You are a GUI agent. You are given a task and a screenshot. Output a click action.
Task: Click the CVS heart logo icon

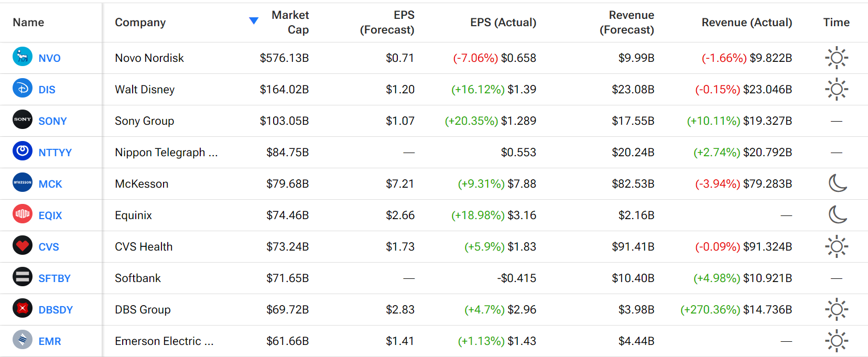(x=23, y=245)
